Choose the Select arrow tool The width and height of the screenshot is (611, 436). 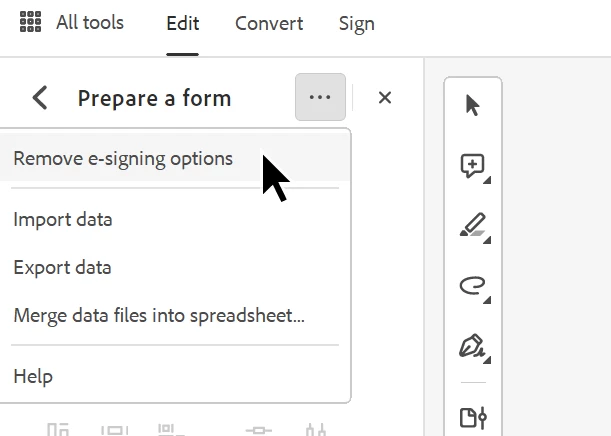tap(472, 106)
